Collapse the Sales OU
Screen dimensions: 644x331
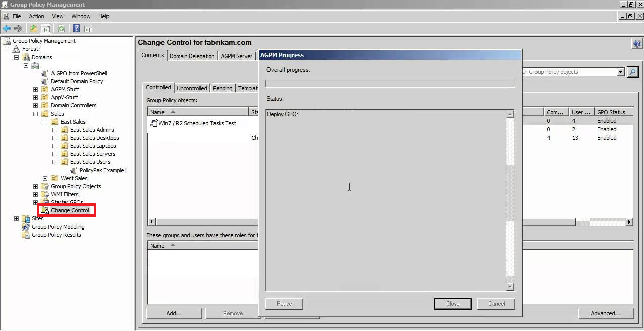click(x=35, y=114)
